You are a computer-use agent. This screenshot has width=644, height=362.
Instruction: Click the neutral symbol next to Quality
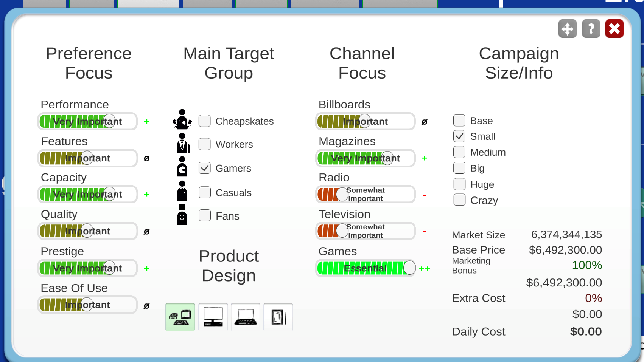[x=147, y=232]
